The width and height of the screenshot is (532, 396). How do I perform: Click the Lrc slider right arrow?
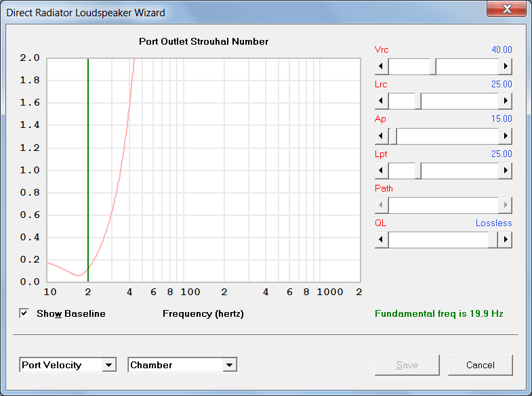click(505, 101)
